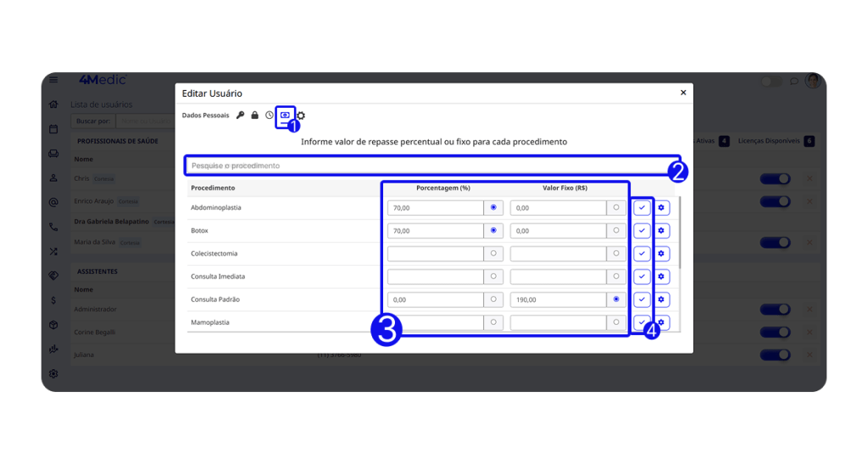Toggle the active switch for Maria da Silva
This screenshot has height=465, width=868.
pos(775,243)
